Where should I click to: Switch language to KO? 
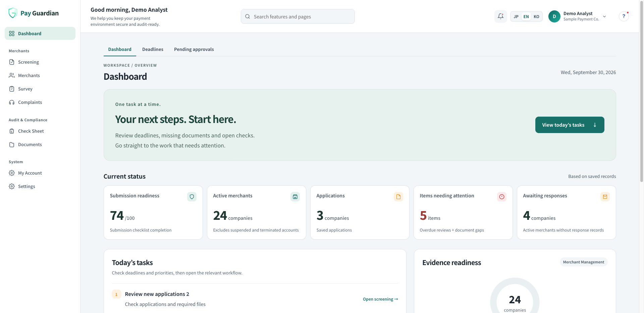pyautogui.click(x=536, y=17)
